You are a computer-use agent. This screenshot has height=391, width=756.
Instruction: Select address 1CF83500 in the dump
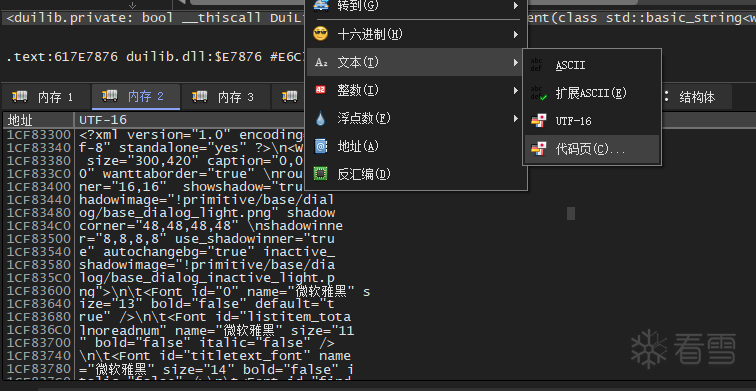click(x=39, y=239)
